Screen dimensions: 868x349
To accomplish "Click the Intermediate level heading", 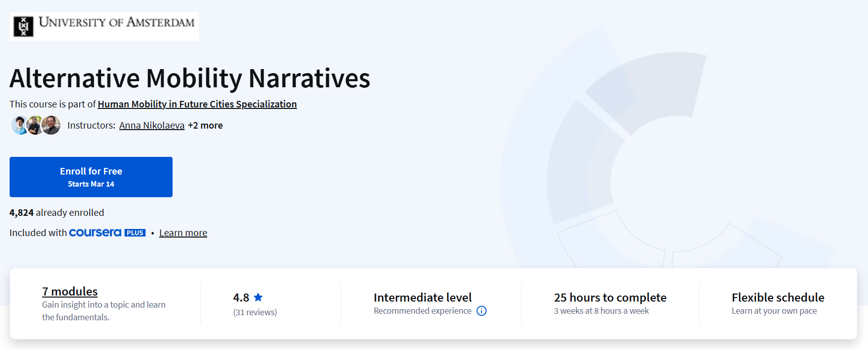I will [x=422, y=298].
